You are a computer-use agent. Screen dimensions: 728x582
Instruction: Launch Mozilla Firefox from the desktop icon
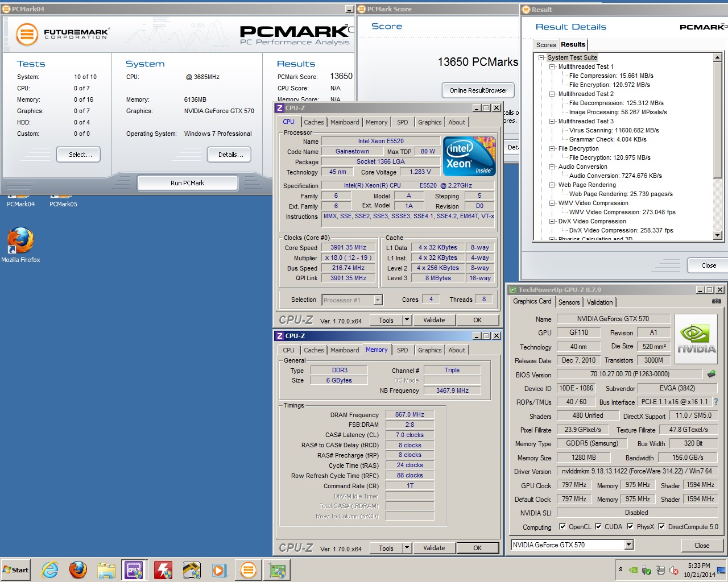point(20,246)
